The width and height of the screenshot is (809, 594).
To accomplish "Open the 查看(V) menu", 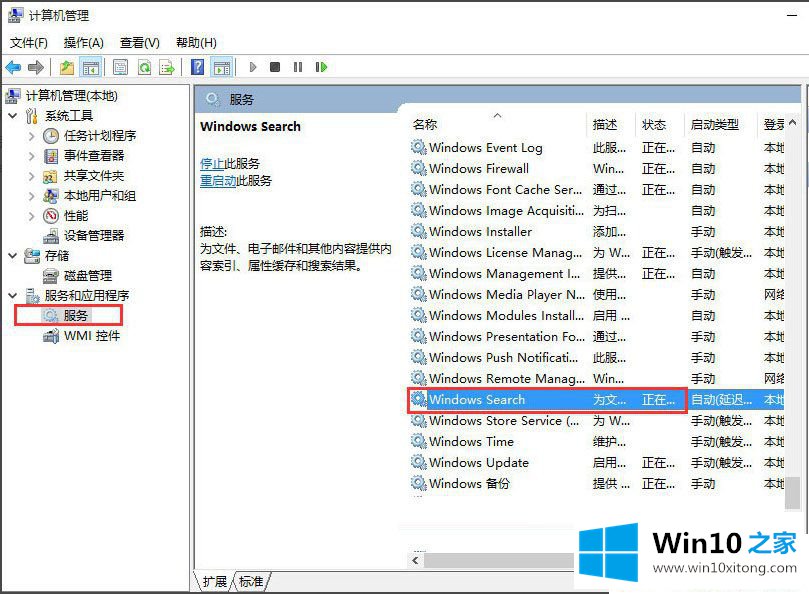I will pyautogui.click(x=139, y=43).
